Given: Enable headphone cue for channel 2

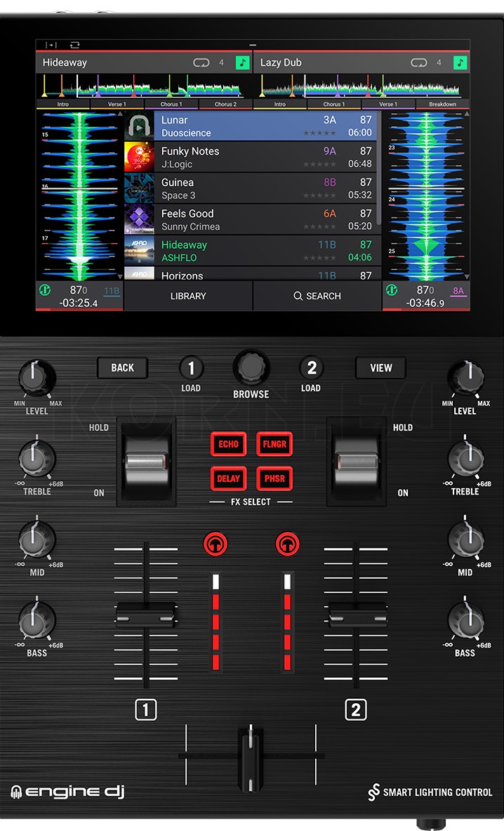Looking at the screenshot, I should point(288,544).
